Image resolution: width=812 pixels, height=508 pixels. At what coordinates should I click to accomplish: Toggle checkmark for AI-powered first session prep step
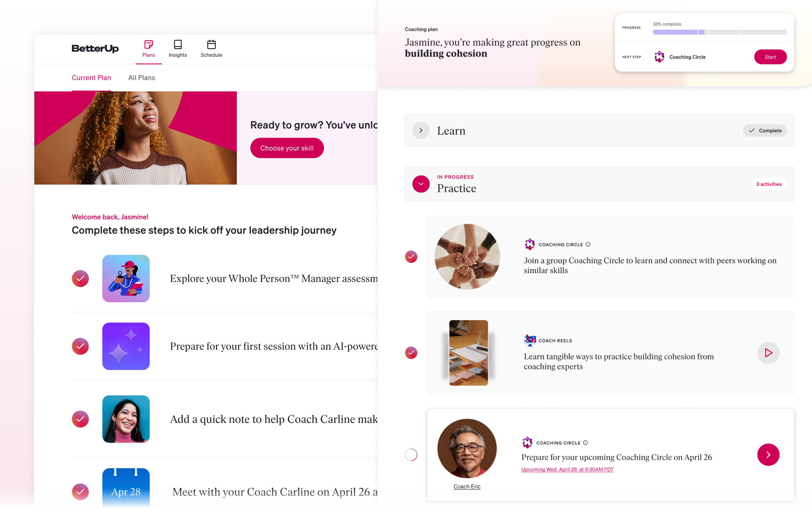tap(80, 346)
